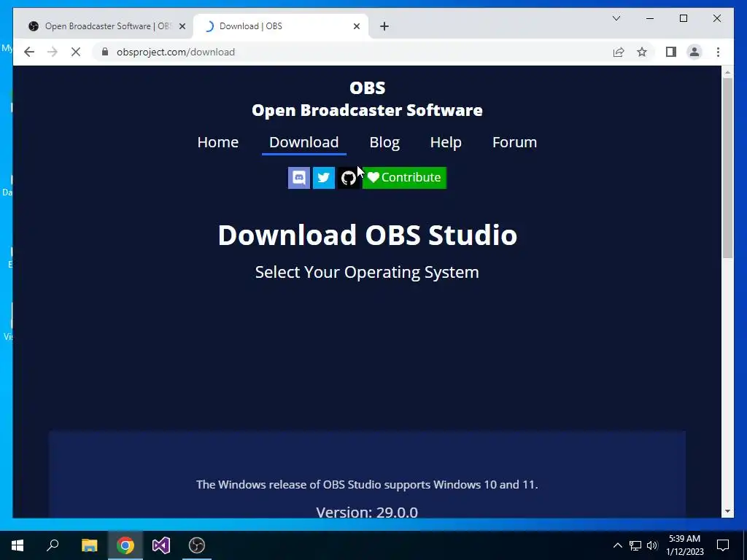Screen dimensions: 747x560
Task: Open OBS Studio from taskbar
Action: pyautogui.click(x=197, y=545)
